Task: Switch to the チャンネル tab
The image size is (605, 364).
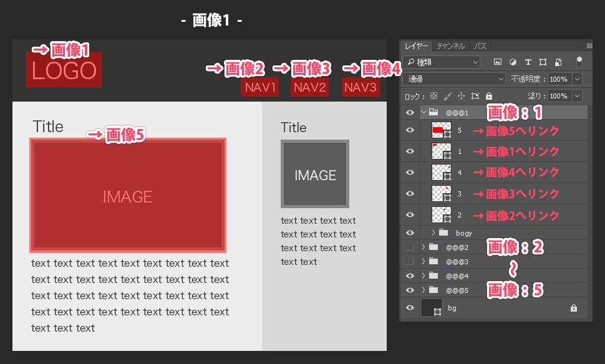Action: click(x=450, y=46)
